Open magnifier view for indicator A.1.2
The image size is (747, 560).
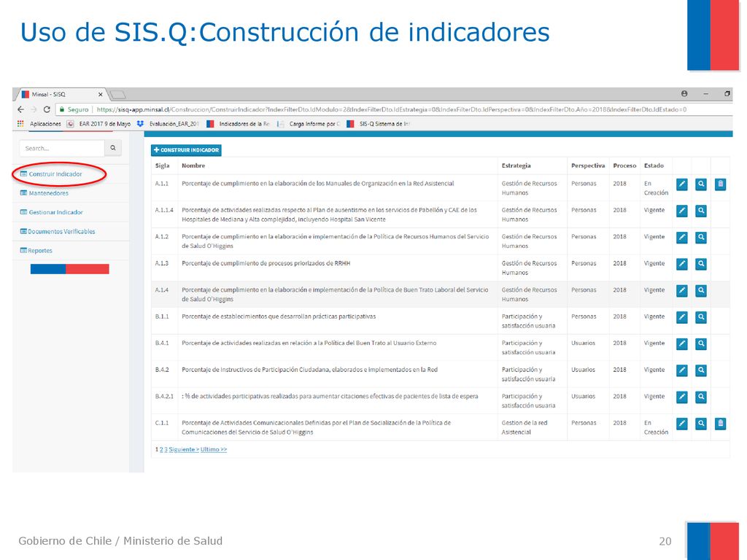pos(701,238)
